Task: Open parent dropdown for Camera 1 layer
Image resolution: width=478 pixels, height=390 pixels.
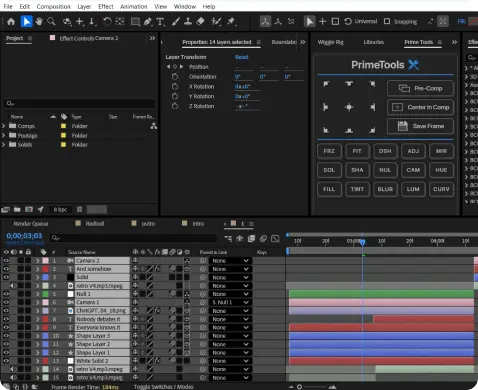Action: point(230,302)
